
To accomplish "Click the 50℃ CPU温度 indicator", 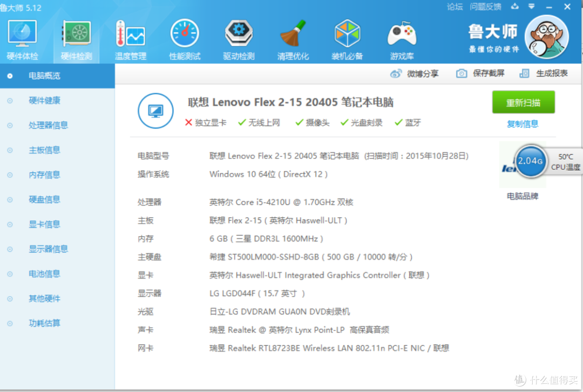I will [566, 162].
